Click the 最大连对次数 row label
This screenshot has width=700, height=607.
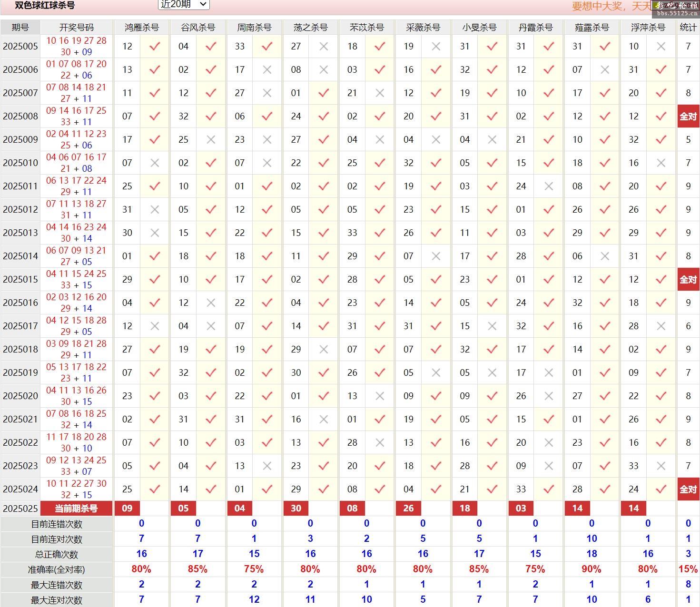(57, 600)
